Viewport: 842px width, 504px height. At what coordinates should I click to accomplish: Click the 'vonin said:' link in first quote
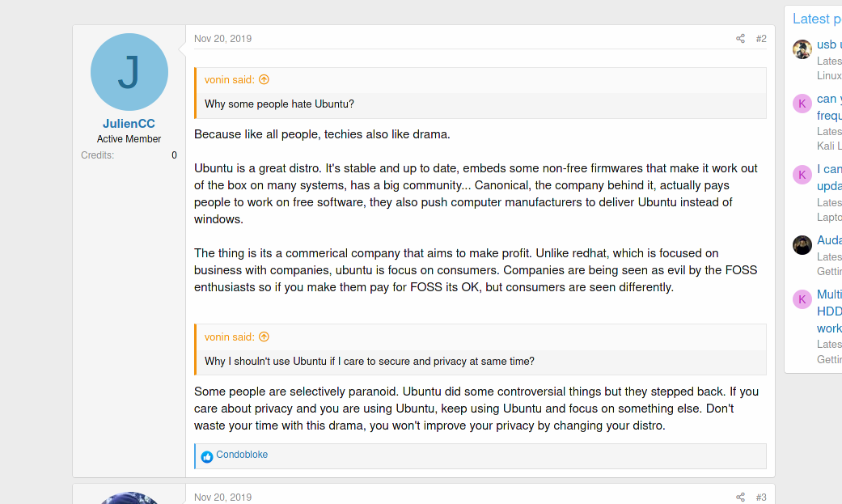pyautogui.click(x=230, y=79)
